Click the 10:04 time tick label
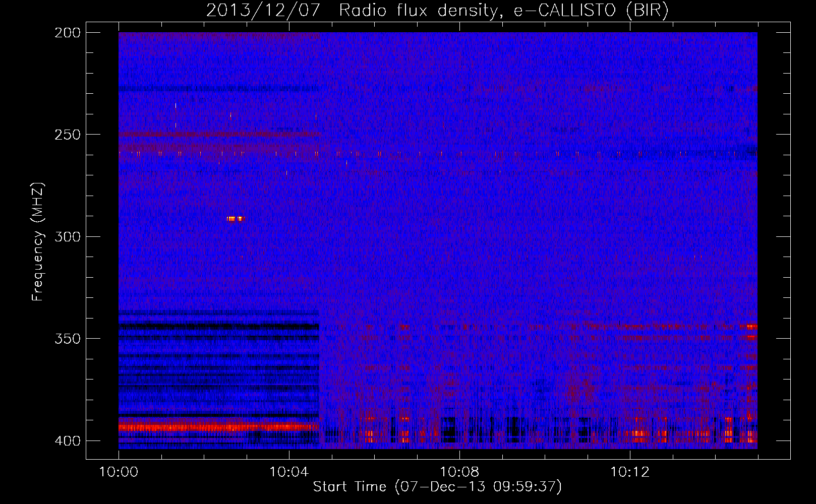The height and width of the screenshot is (504, 816). coord(289,472)
